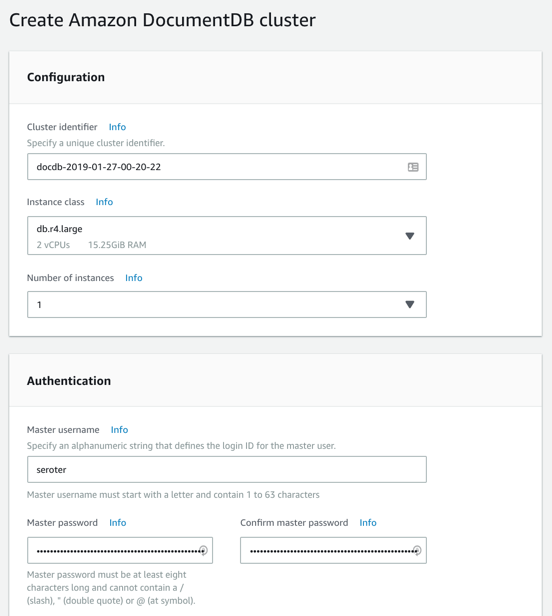This screenshot has width=552, height=616.
Task: Click the 'Specify an alphanumeric string' description text
Action: 181,446
